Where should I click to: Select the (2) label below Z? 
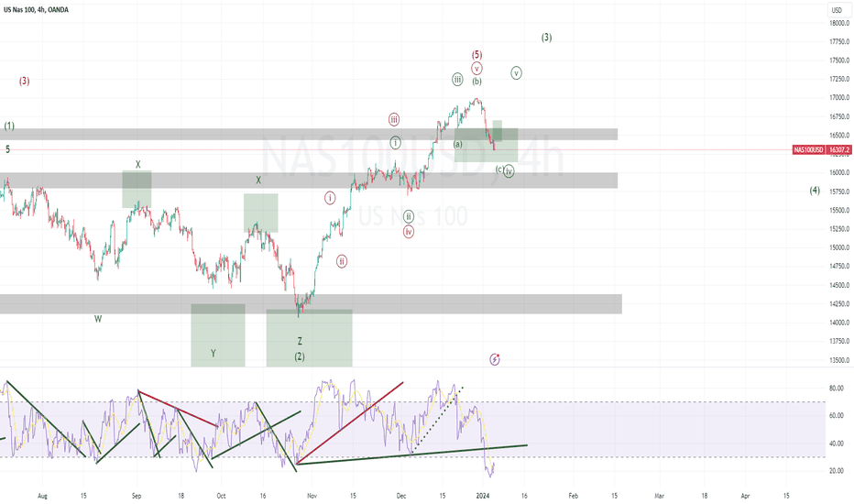tap(300, 356)
